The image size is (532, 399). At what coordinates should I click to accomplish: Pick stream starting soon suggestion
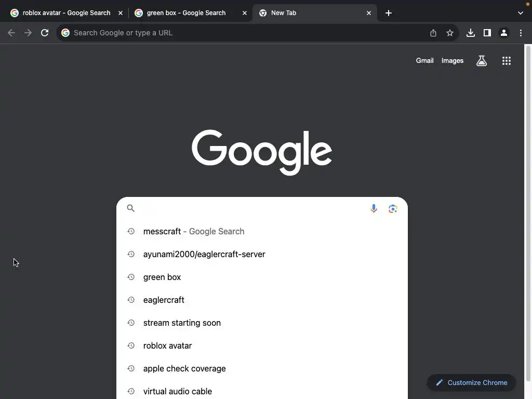[x=262, y=323]
